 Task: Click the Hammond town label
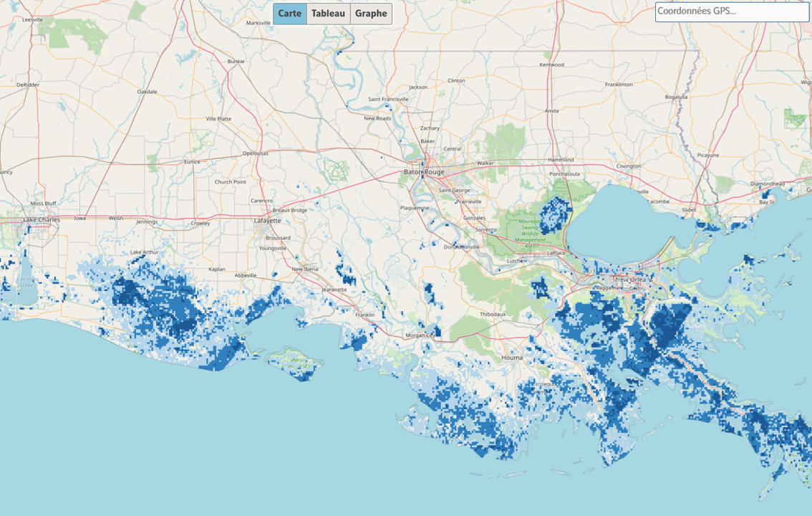click(561, 160)
